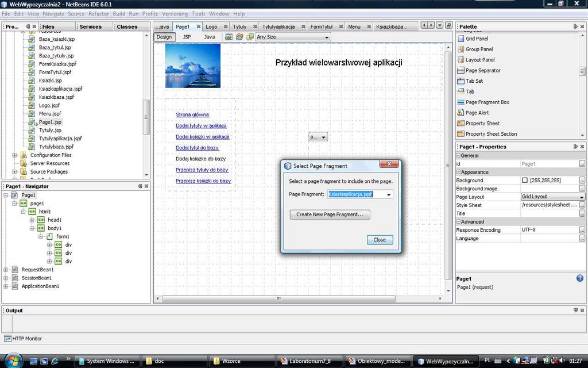Image resolution: width=588 pixels, height=368 pixels.
Task: Open the Page Layout dropdown
Action: coord(582,197)
